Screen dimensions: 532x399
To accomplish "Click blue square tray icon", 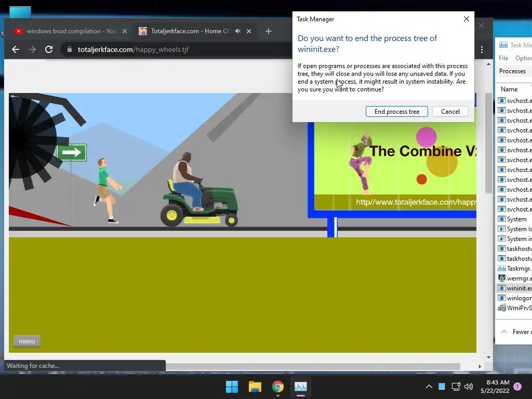I will point(442,386).
